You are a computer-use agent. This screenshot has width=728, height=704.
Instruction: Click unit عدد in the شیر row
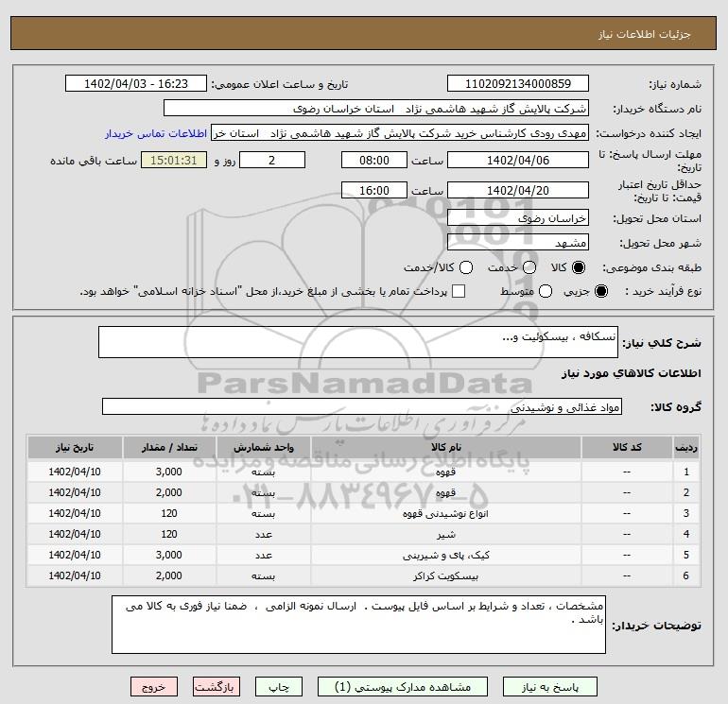coord(263,535)
